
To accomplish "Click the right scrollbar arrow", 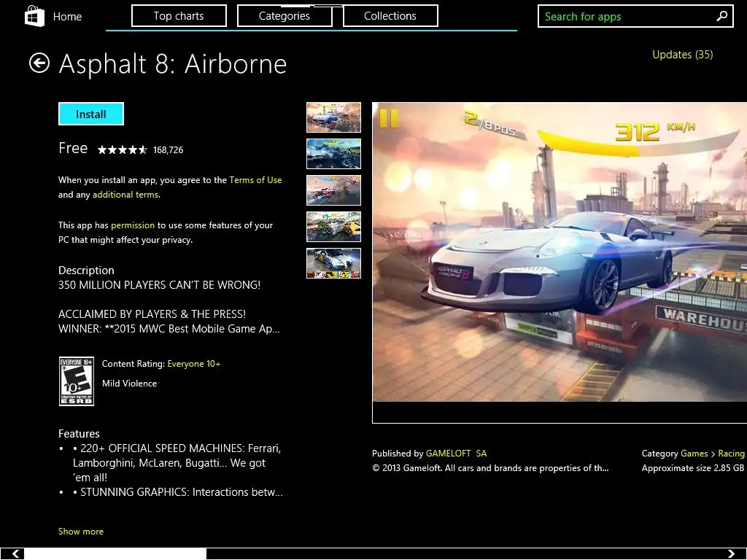I will click(731, 553).
